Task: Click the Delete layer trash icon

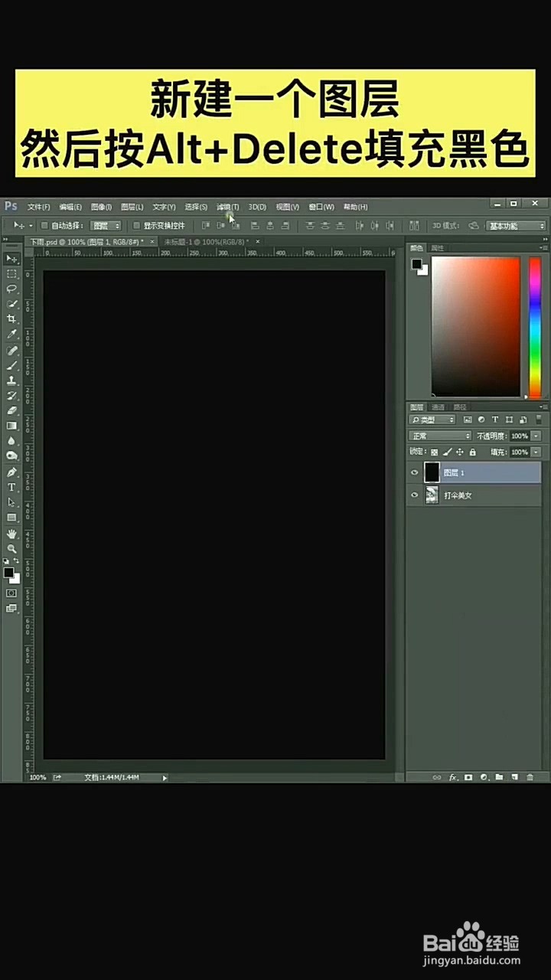Action: coord(530,776)
